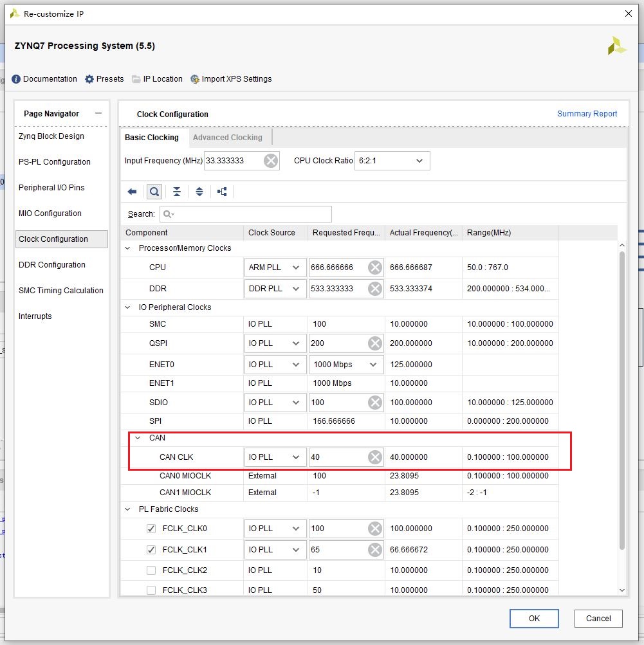
Task: Clear the CPU requested frequency value
Action: (375, 268)
